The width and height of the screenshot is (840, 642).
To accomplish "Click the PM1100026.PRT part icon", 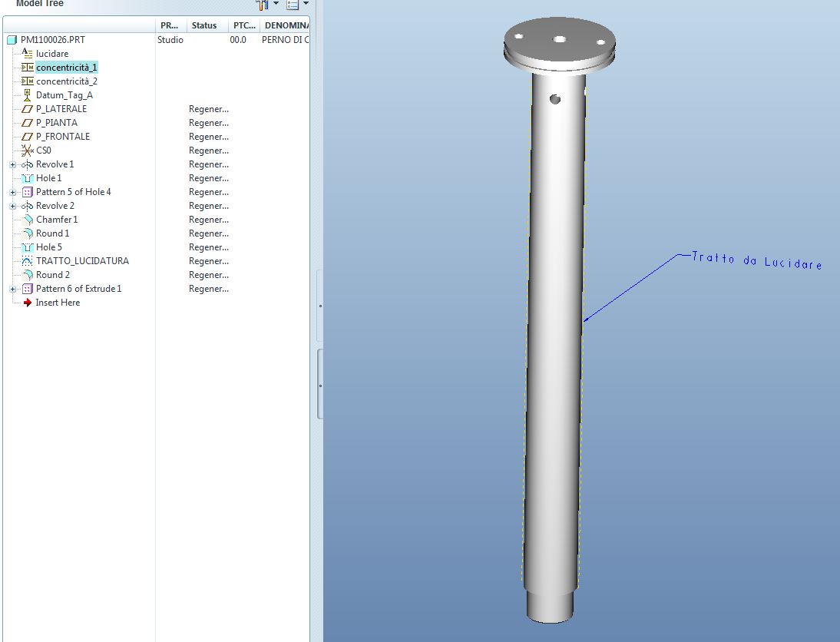I will tap(12, 40).
